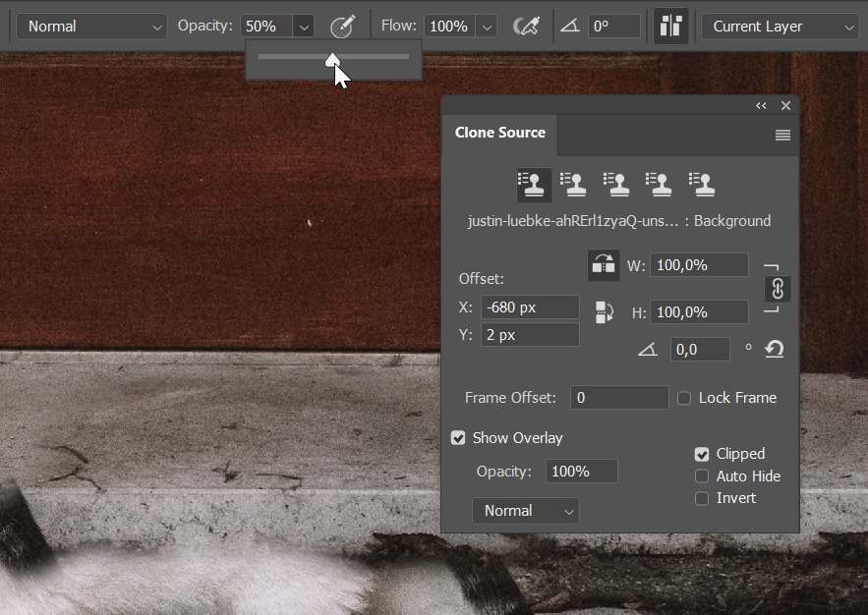868x615 pixels.
Task: Select the fifth clone source stamp
Action: (701, 184)
